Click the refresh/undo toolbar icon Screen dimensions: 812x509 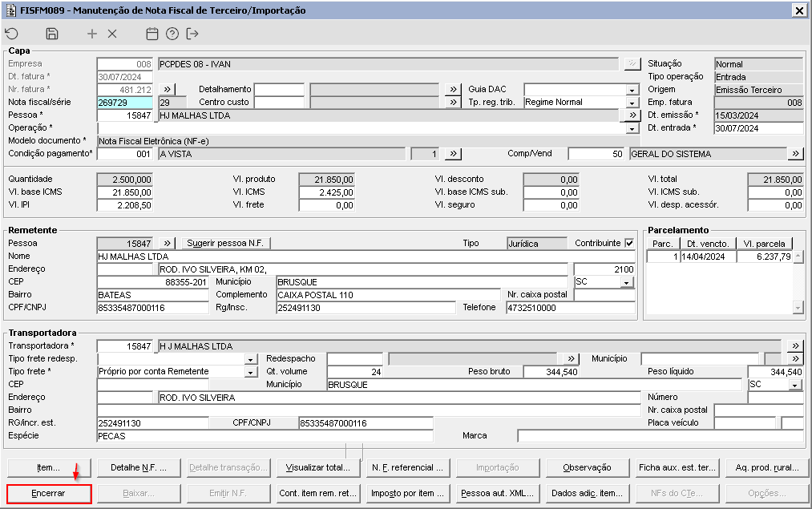pyautogui.click(x=11, y=34)
